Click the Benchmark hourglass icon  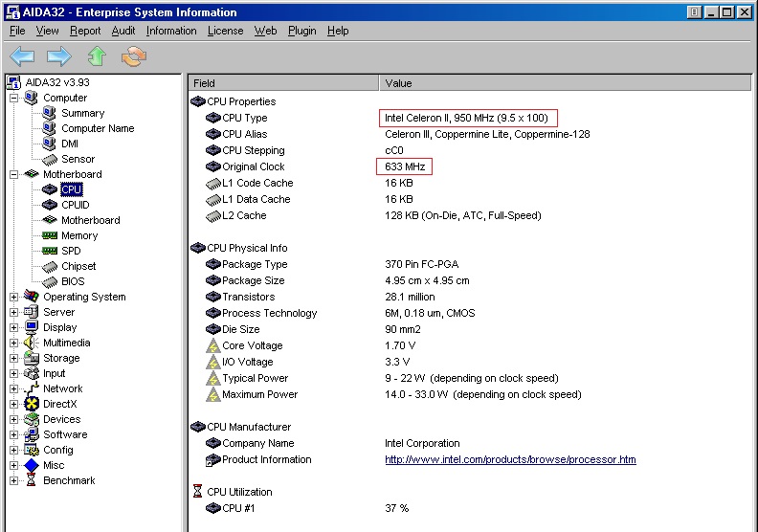pyautogui.click(x=31, y=480)
